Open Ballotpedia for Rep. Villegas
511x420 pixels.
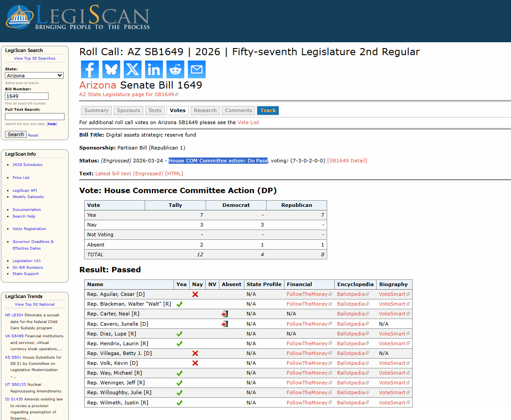click(353, 353)
